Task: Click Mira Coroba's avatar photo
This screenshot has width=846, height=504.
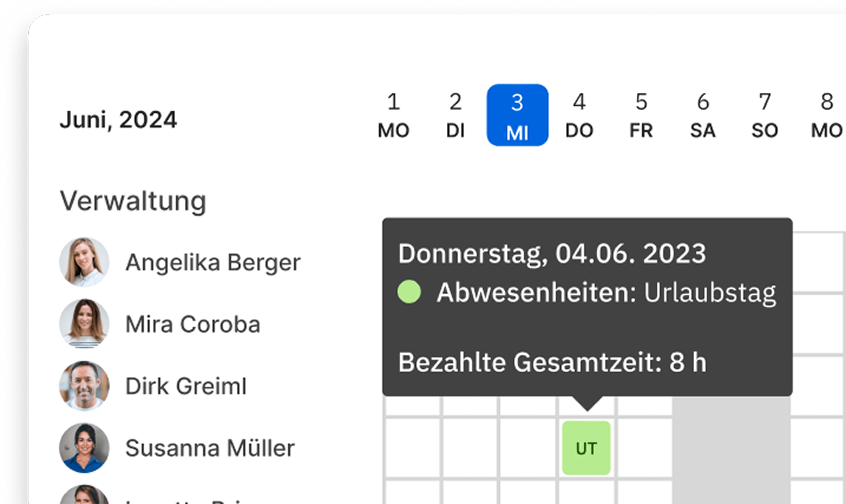Action: tap(84, 324)
